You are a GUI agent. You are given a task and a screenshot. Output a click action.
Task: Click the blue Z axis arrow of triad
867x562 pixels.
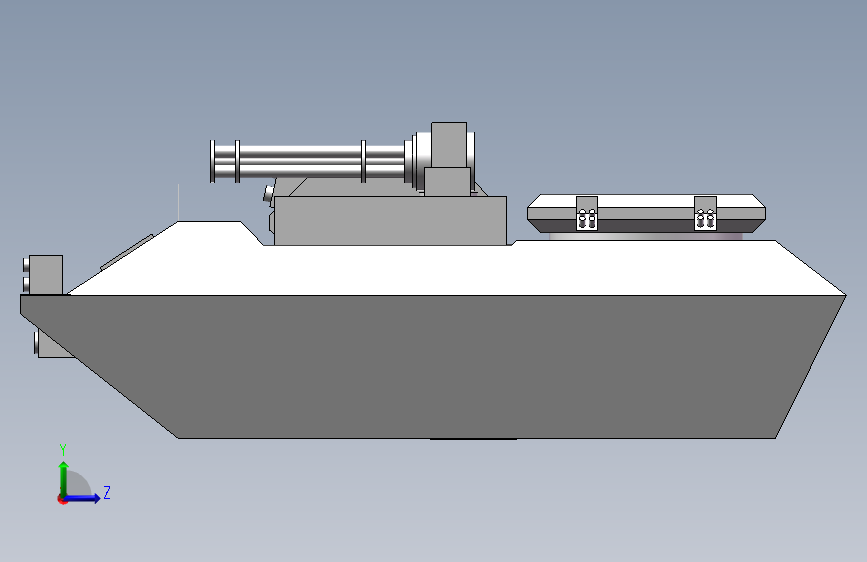83,498
